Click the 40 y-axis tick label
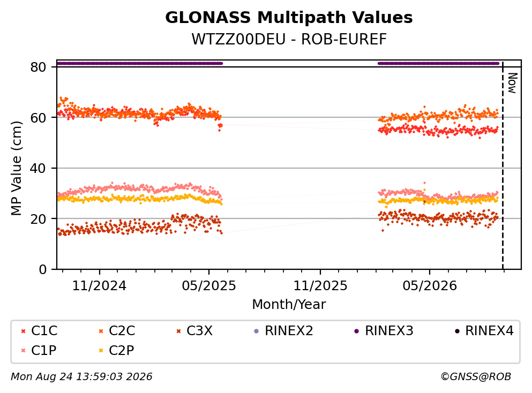Screen dimensions: 532x393 pyautogui.click(x=38, y=168)
